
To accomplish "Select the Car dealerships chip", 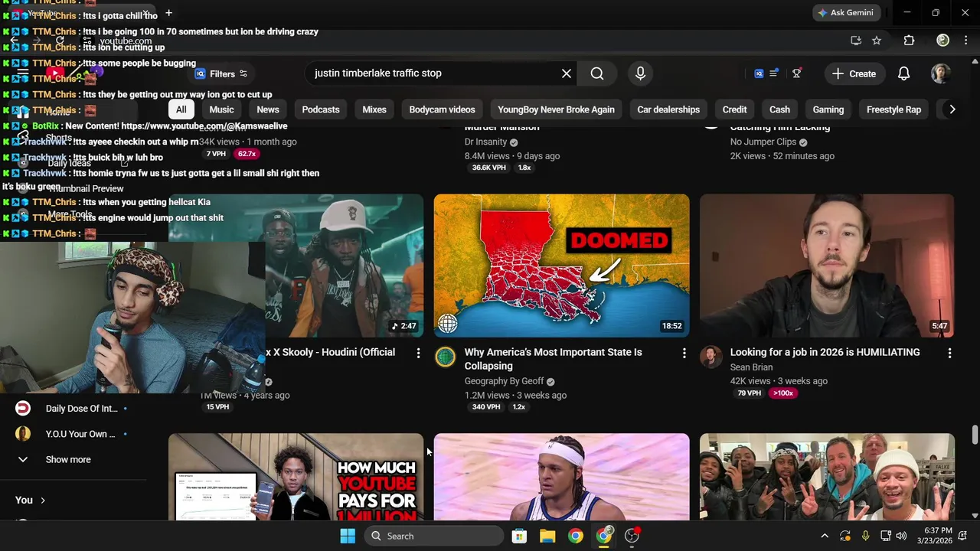I will [x=668, y=109].
